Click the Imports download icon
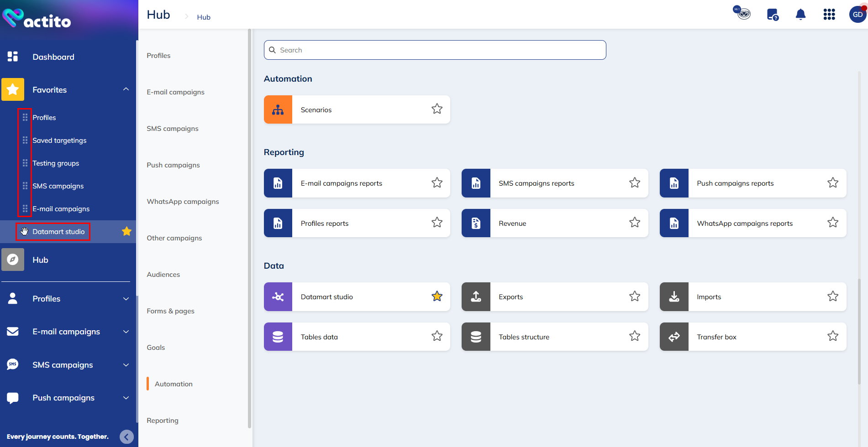 point(674,296)
